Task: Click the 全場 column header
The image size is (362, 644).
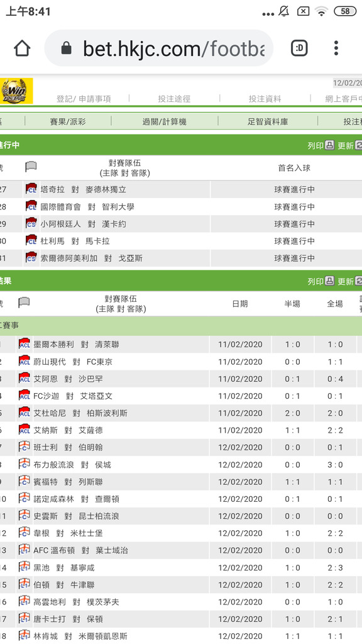Action: pos(335,304)
